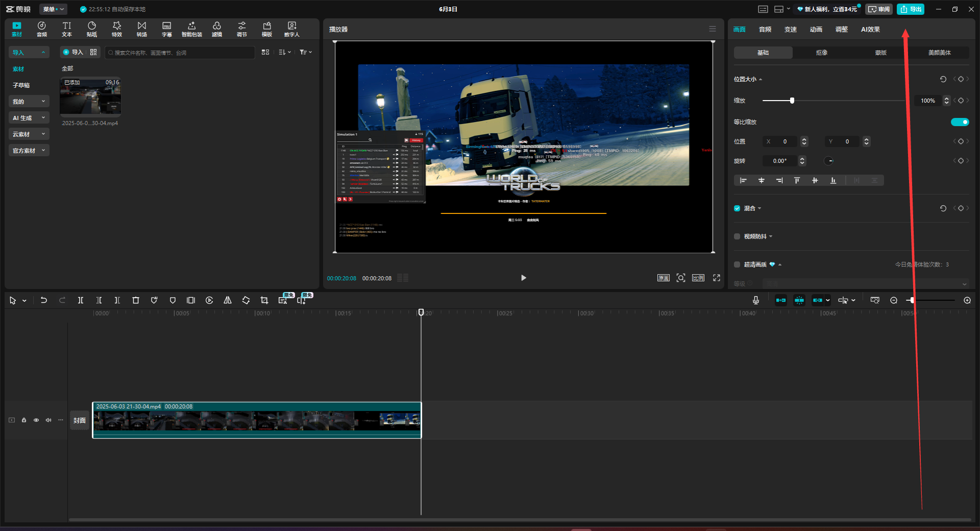Expand the 云素材 sidebar section
Screen dimensions: 980x531
pyautogui.click(x=29, y=134)
